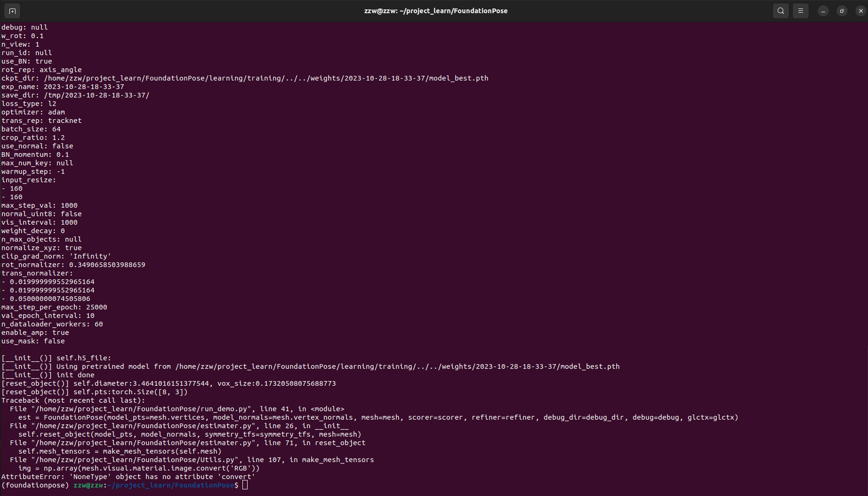Screen dimensions: 868x496
Task: Click the 'est = FoundationPose(...)' code line
Action: [x=378, y=417]
